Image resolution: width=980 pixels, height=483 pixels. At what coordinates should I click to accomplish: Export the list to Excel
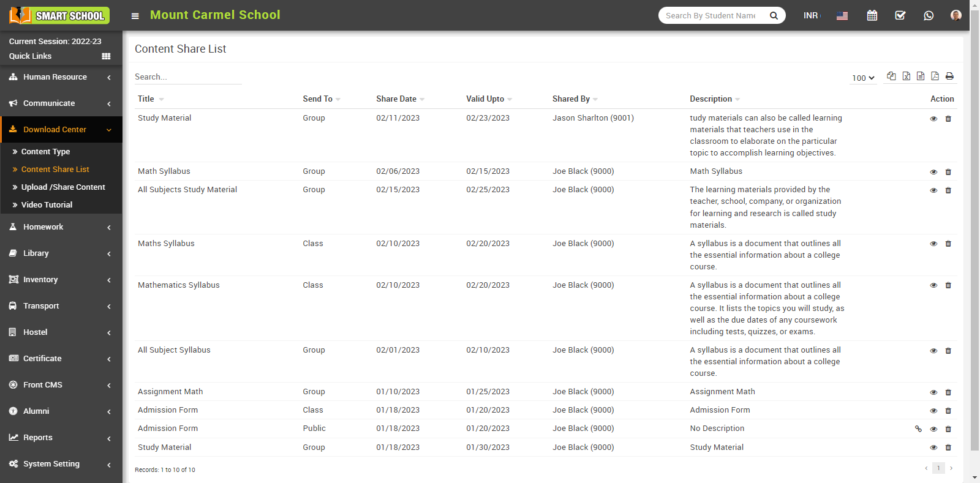[x=906, y=76]
